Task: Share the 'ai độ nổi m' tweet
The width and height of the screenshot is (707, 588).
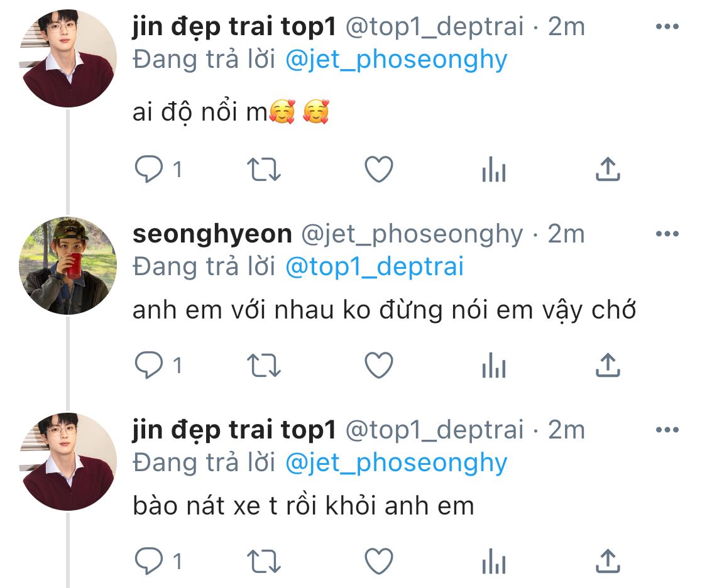Action: [x=607, y=170]
